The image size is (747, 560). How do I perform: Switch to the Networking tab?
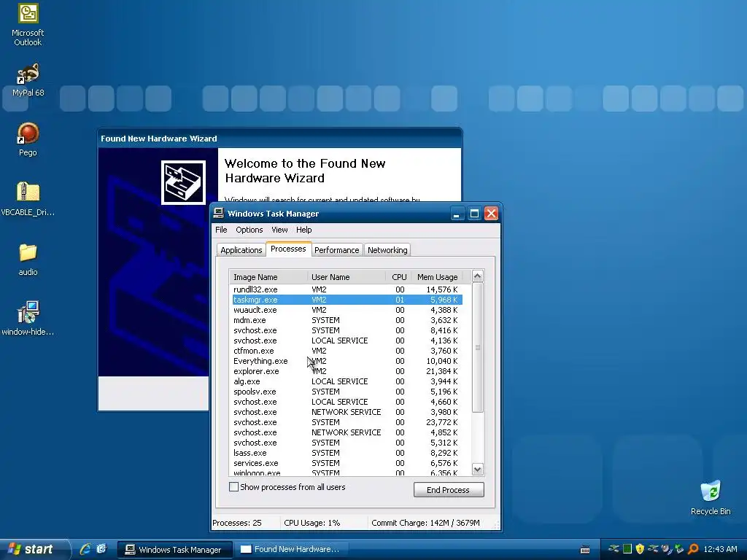coord(387,250)
